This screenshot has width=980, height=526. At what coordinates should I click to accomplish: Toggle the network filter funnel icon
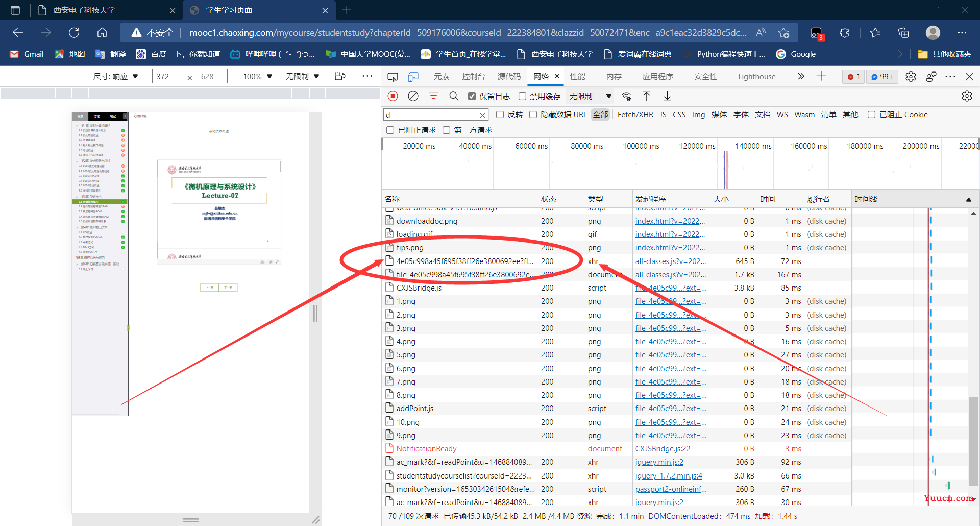(433, 96)
